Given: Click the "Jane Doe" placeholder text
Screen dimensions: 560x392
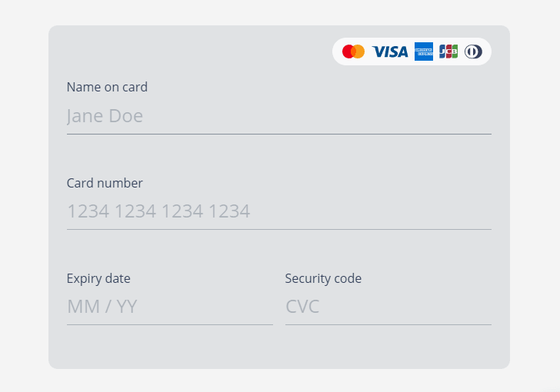Looking at the screenshot, I should 105,116.
